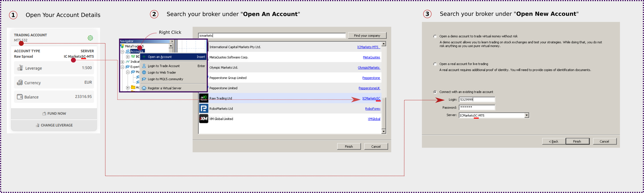
Task: Click the RoboMarkets logo in broker list
Action: [203, 108]
